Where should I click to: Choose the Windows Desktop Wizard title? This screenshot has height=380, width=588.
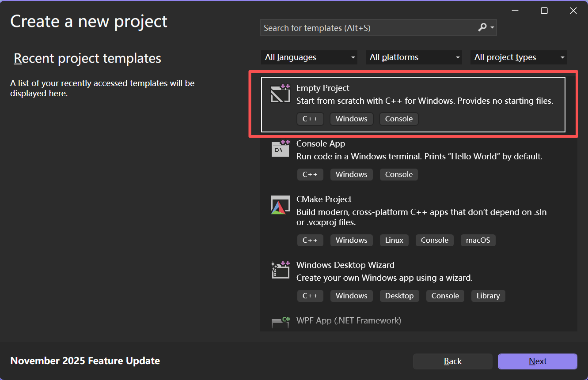[x=345, y=265]
